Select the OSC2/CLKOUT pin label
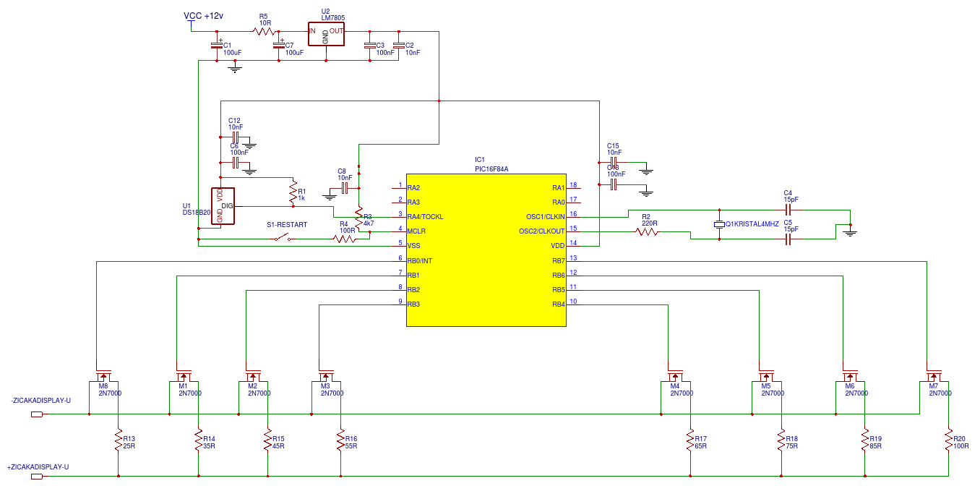This screenshot has width=980, height=486. point(542,231)
